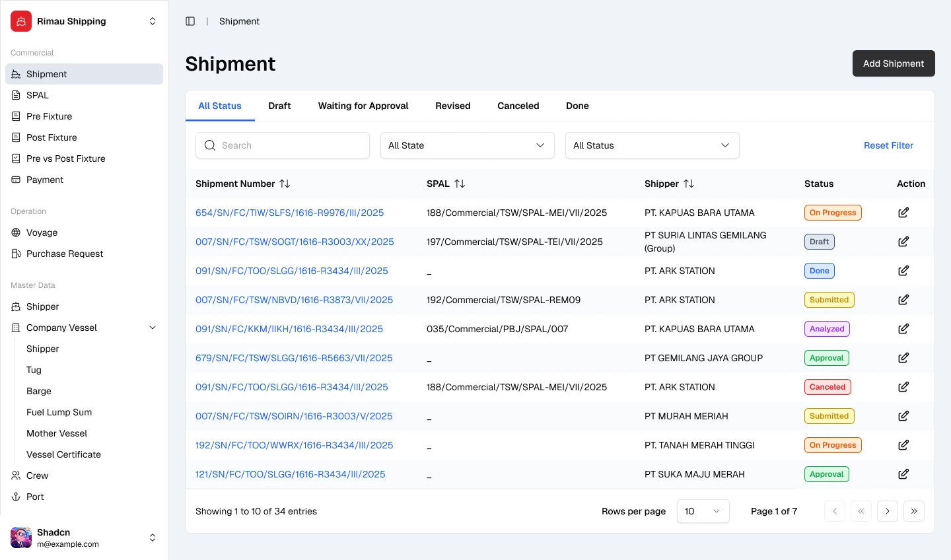Switch to Waiting for Approval tab
This screenshot has height=560, width=951.
pos(363,106)
